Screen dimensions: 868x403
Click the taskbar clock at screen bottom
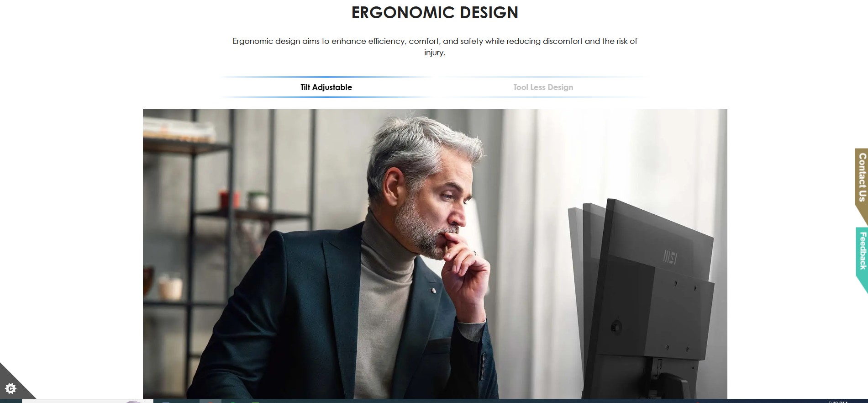coord(838,402)
